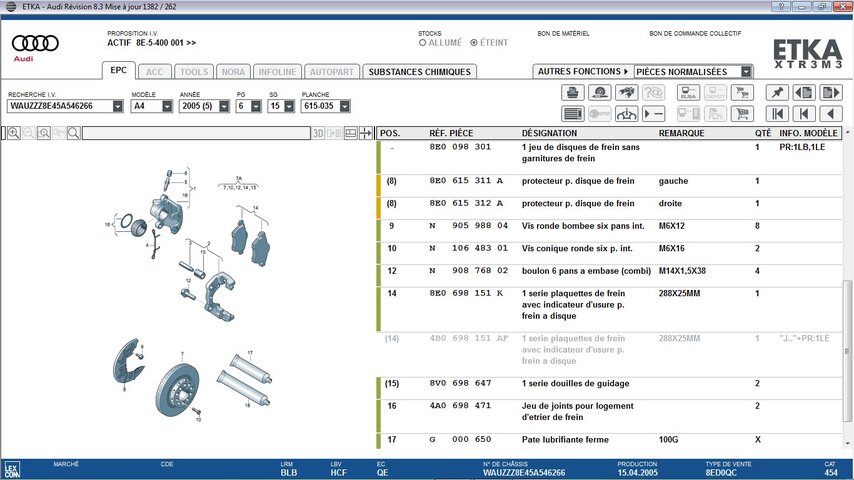Click the double shopping carts icon
854x480 pixels.
(x=742, y=93)
